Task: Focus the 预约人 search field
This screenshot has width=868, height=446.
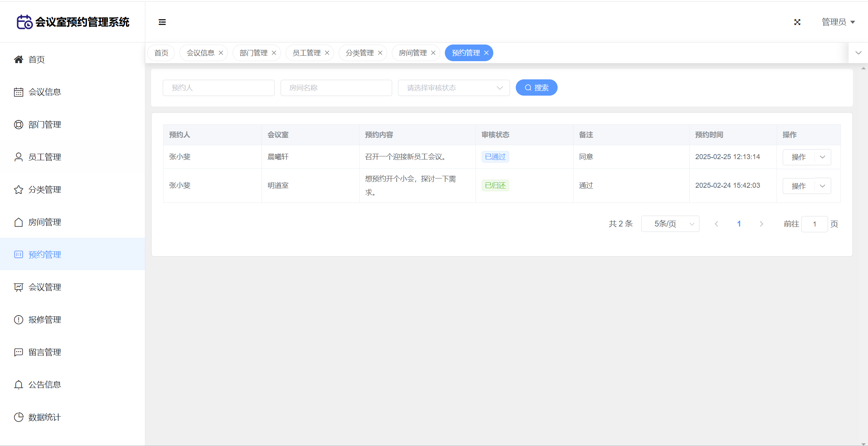Action: 219,88
